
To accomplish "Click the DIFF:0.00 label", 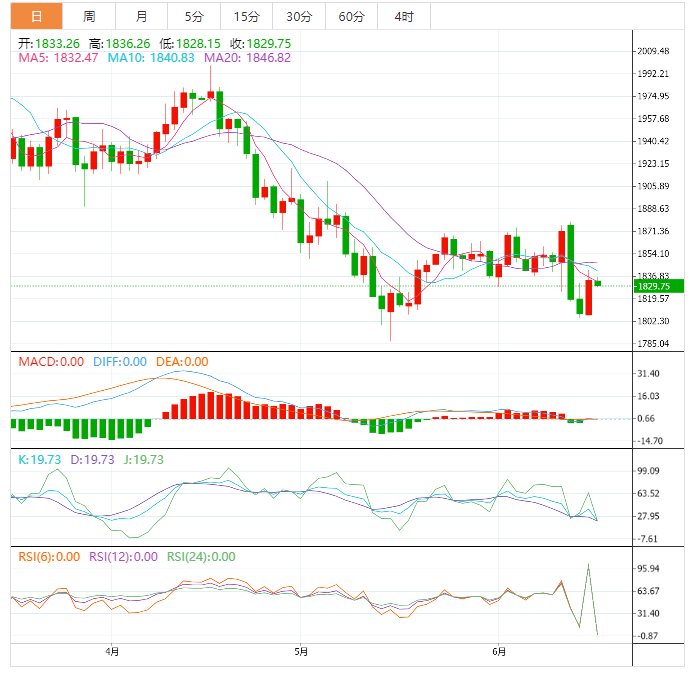I will 120,362.
